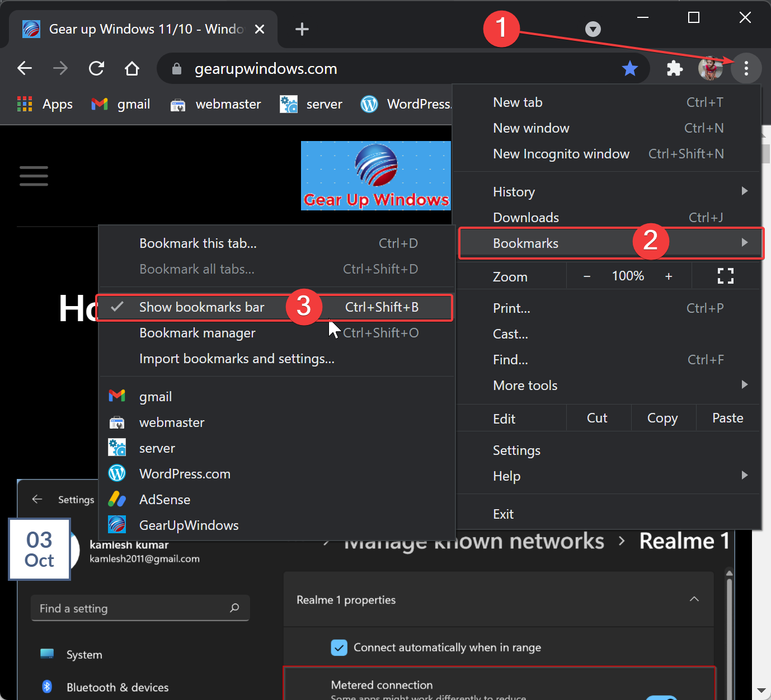Select Cast from Chrome menu
Image resolution: width=771 pixels, height=700 pixels.
tap(608, 334)
